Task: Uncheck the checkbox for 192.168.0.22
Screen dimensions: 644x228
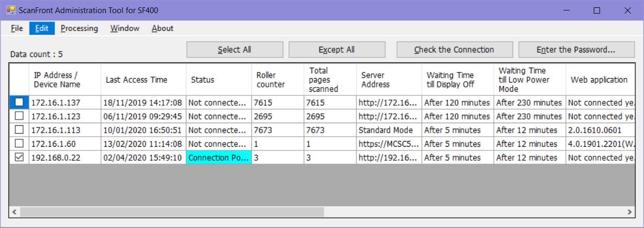Action: pos(19,157)
